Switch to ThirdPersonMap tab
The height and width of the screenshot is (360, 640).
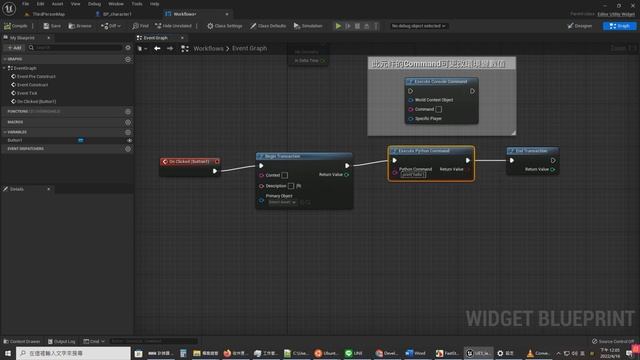tap(49, 14)
